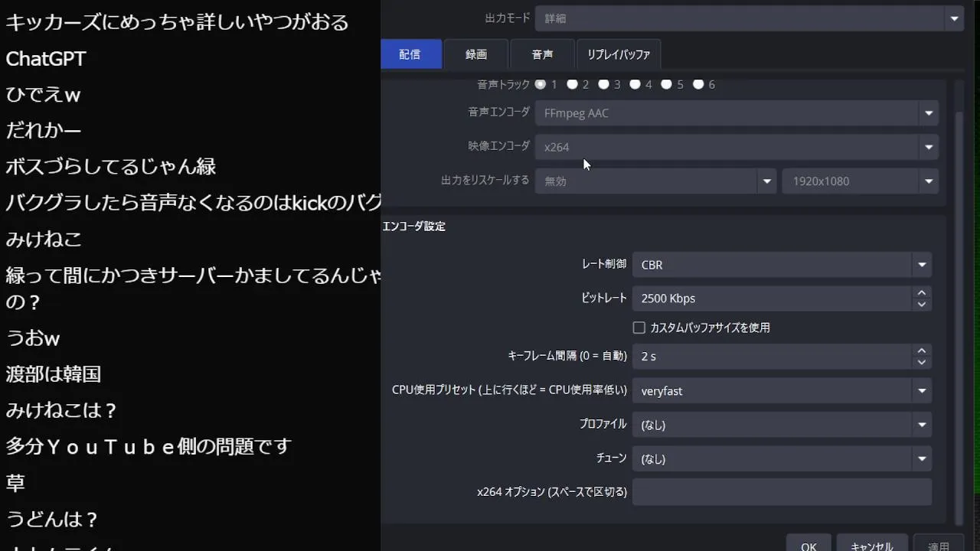Image resolution: width=980 pixels, height=551 pixels.
Task: Click chat message キッカーズにめっちゃ詳しいやつがおる
Action: coord(178,22)
